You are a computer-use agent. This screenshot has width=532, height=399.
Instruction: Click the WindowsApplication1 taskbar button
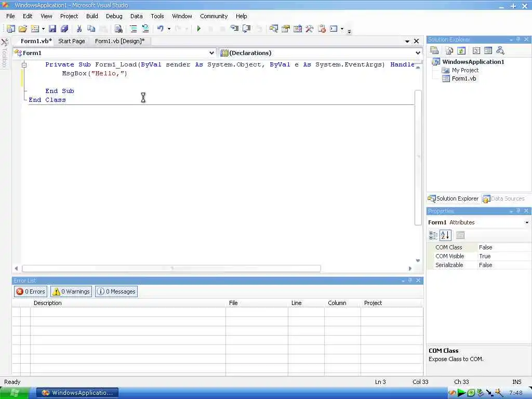tap(77, 393)
